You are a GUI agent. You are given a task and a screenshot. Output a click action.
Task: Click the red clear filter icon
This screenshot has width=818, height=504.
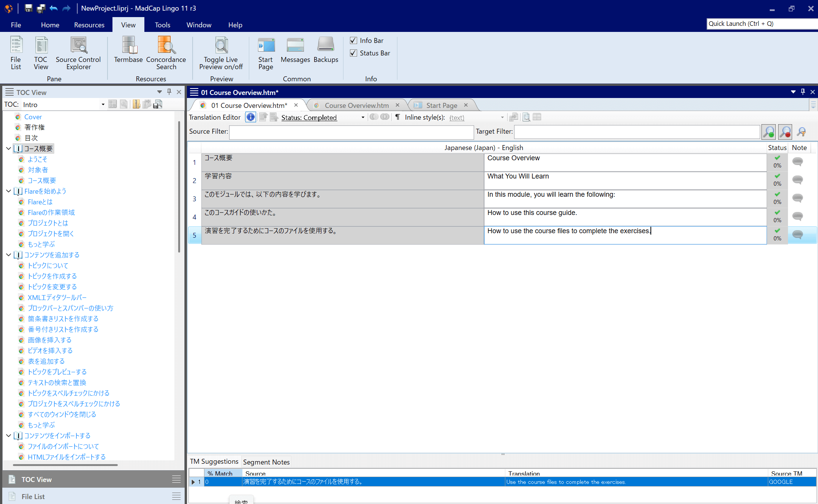[x=785, y=132]
